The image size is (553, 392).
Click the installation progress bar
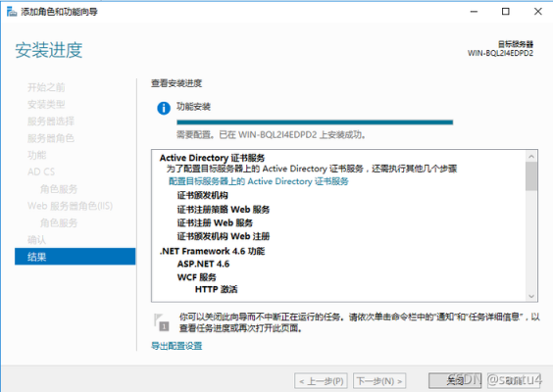(315, 122)
